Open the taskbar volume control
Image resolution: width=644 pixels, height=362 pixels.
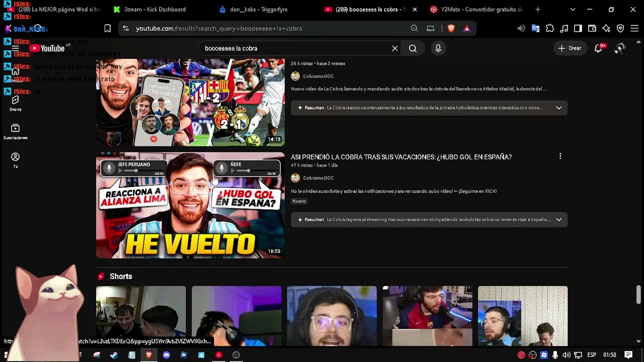pyautogui.click(x=567, y=355)
